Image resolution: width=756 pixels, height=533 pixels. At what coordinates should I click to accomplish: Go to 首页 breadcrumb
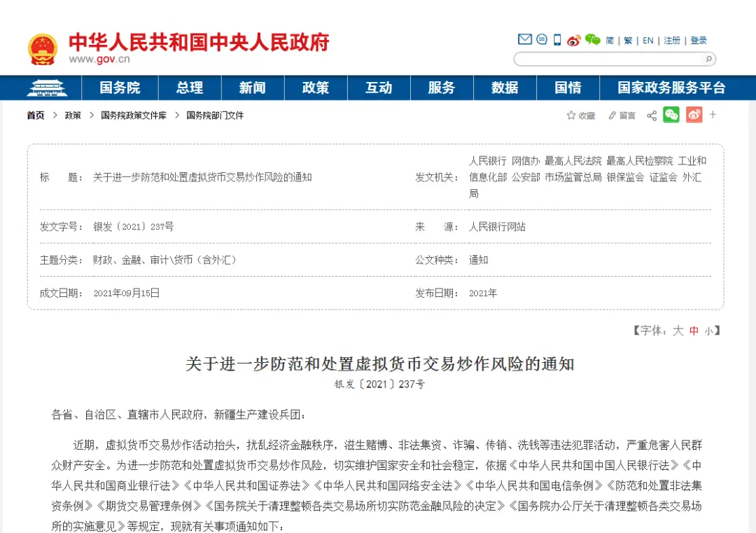click(36, 116)
